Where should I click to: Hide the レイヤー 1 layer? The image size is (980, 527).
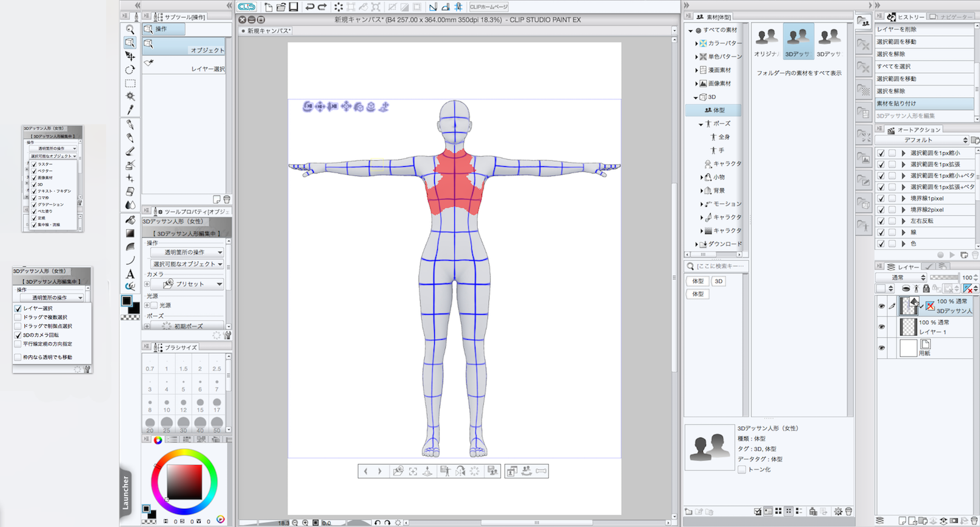tap(881, 327)
